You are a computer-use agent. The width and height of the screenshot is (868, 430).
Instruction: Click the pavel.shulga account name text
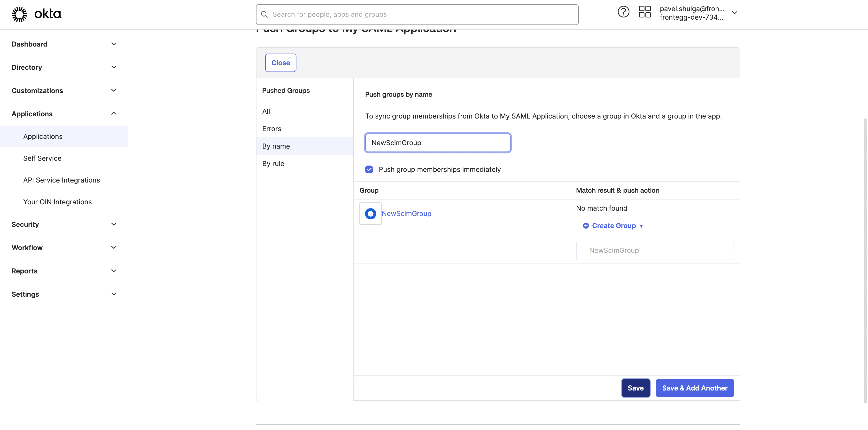coord(692,9)
